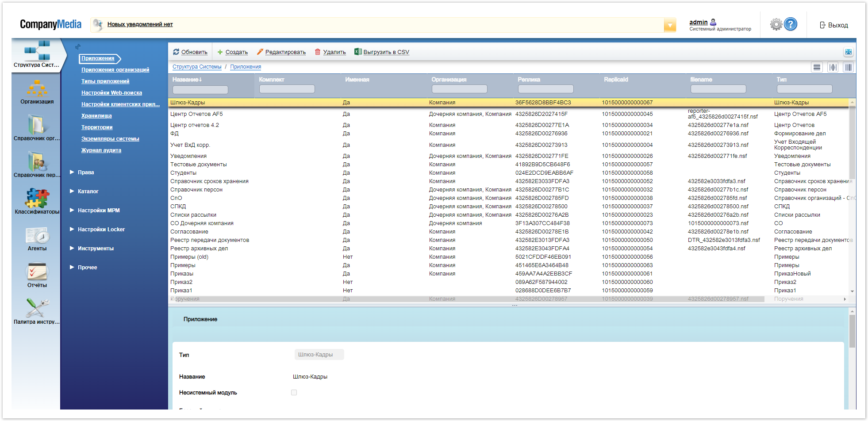Expand the Инструменты menu group
Image resolution: width=868 pixels, height=421 pixels.
tap(92, 249)
